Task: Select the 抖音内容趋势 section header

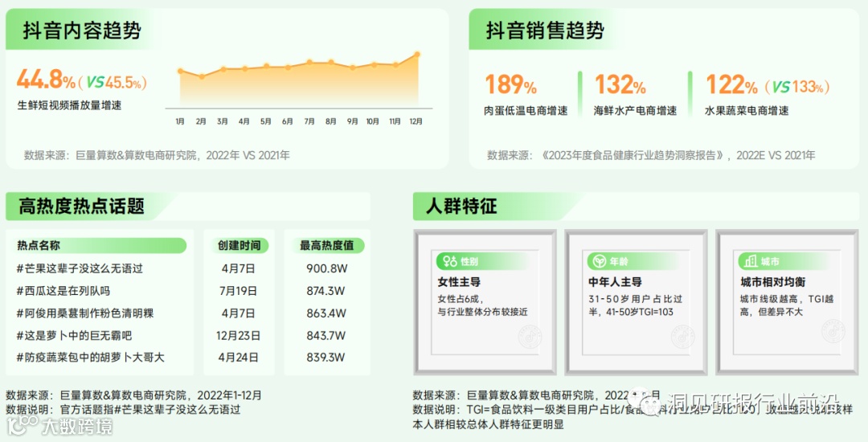Action: (x=82, y=31)
